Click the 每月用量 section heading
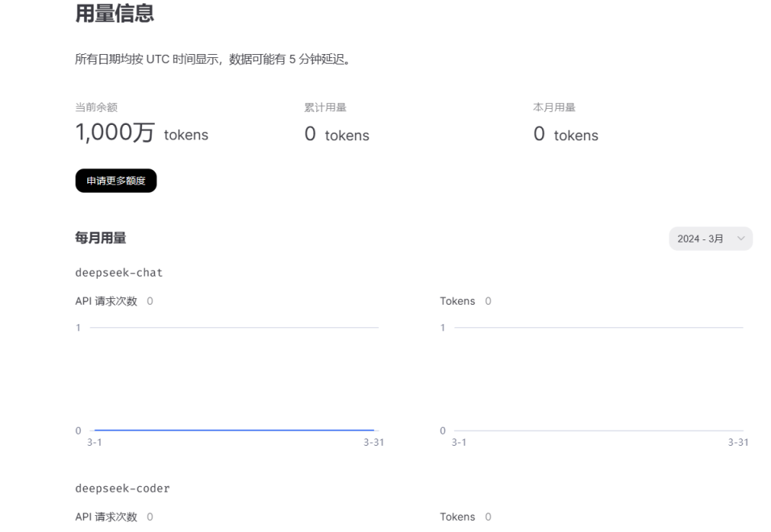The height and width of the screenshot is (532, 771). pos(100,238)
